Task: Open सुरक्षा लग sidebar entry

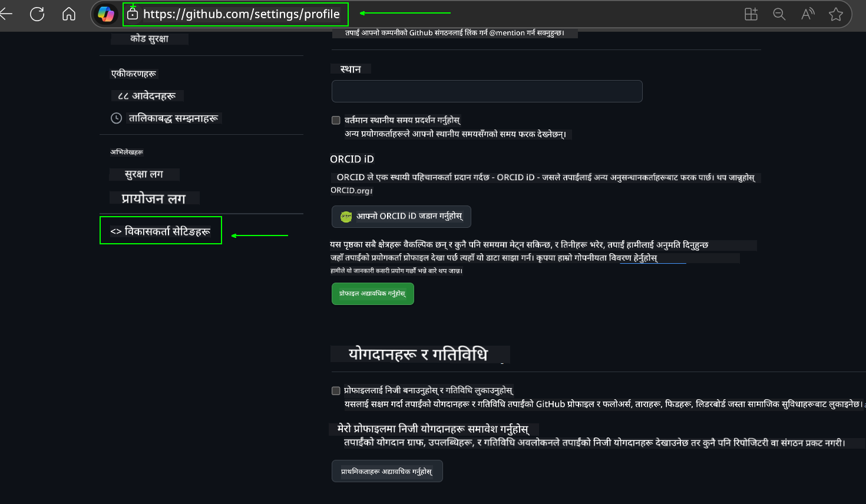Action: tap(144, 174)
